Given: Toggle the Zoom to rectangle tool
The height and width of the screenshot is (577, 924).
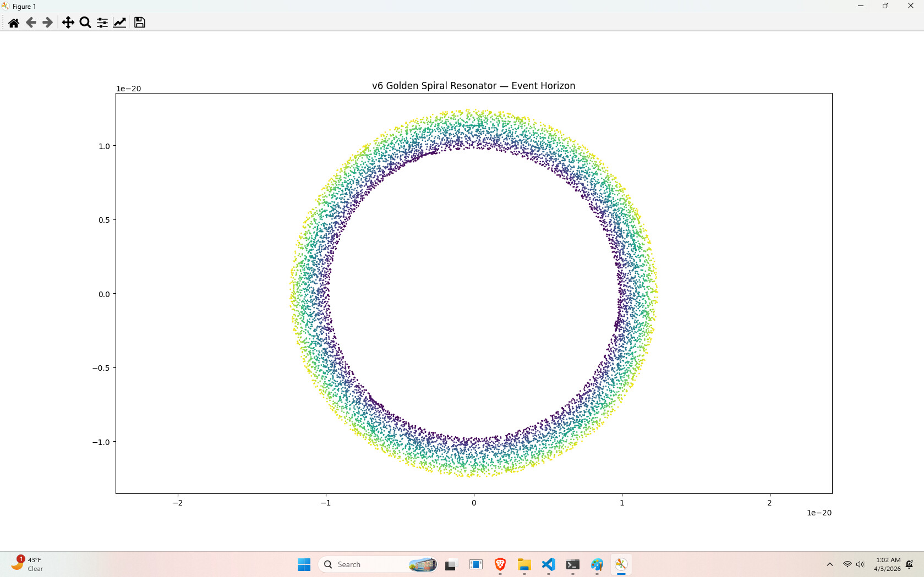Looking at the screenshot, I should pyautogui.click(x=85, y=23).
